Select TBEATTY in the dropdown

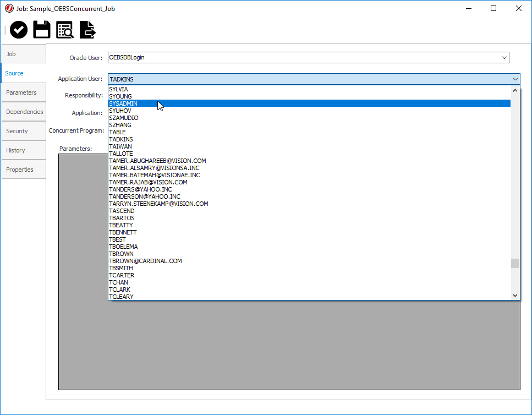[309, 225]
